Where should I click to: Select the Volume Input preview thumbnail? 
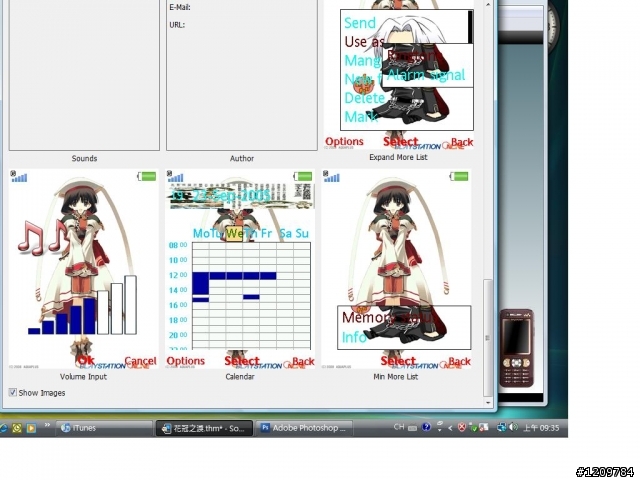[x=84, y=269]
